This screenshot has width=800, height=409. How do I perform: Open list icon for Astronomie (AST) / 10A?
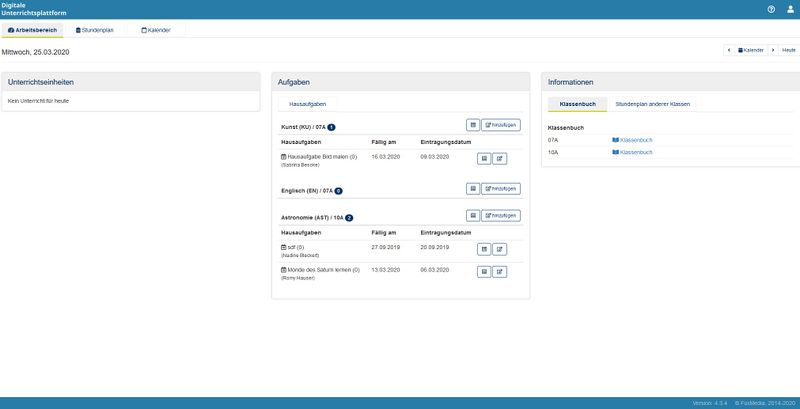[x=473, y=216]
